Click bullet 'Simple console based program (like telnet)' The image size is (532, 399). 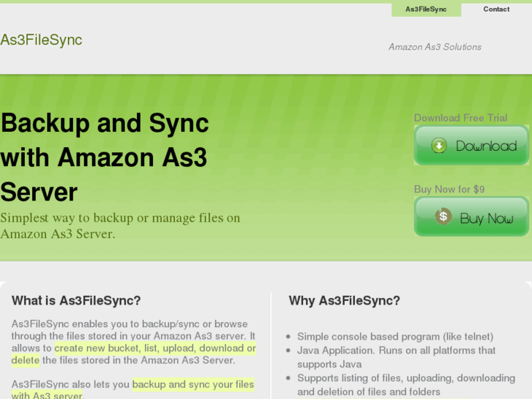(x=395, y=337)
